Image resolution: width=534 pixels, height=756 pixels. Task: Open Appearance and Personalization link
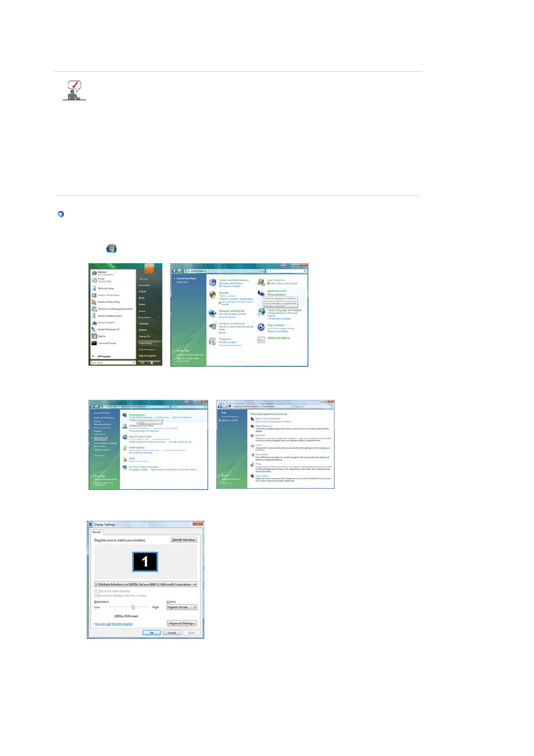point(277,292)
